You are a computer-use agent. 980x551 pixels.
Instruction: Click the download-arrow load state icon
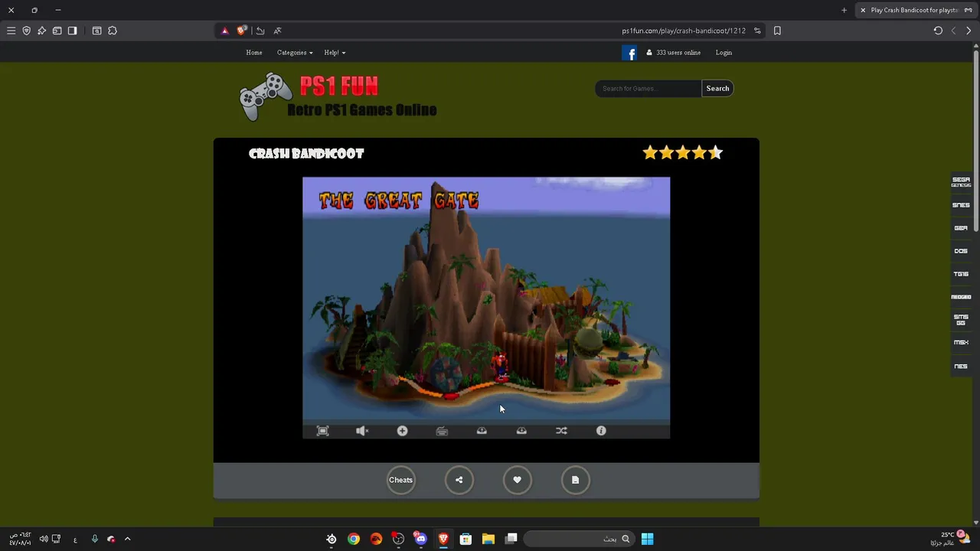521,431
